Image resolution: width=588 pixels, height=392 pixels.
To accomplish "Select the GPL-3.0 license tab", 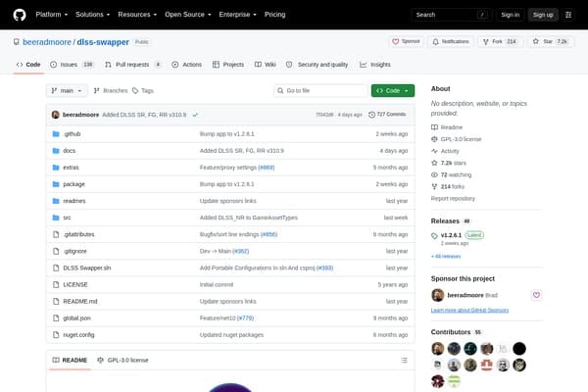I will 122,360.
